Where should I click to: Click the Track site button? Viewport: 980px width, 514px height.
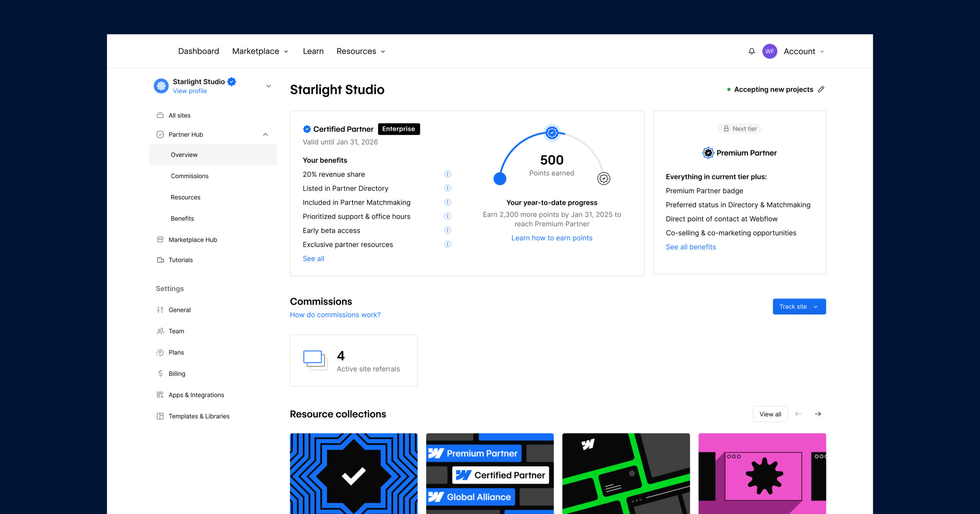pyautogui.click(x=799, y=306)
